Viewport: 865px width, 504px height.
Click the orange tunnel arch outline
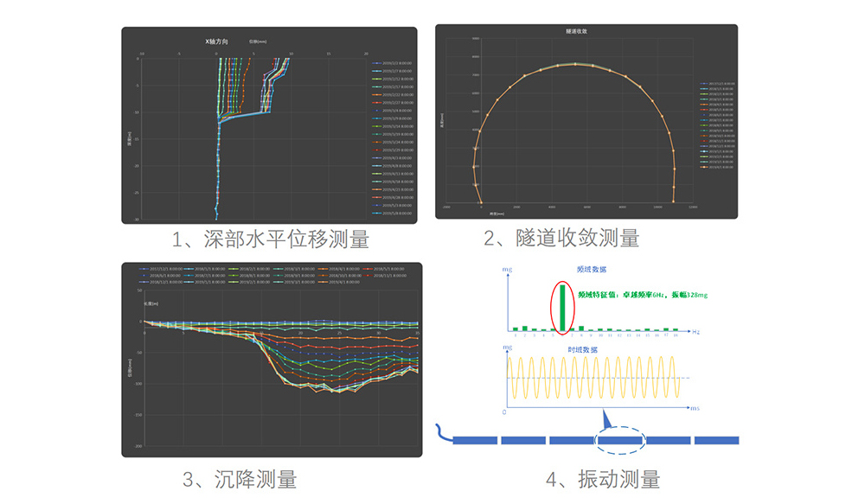[573, 132]
